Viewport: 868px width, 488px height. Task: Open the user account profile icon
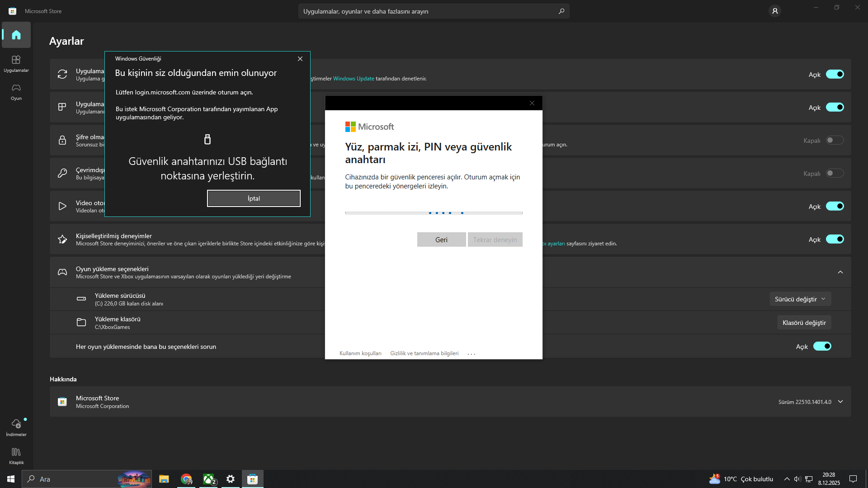tap(775, 11)
